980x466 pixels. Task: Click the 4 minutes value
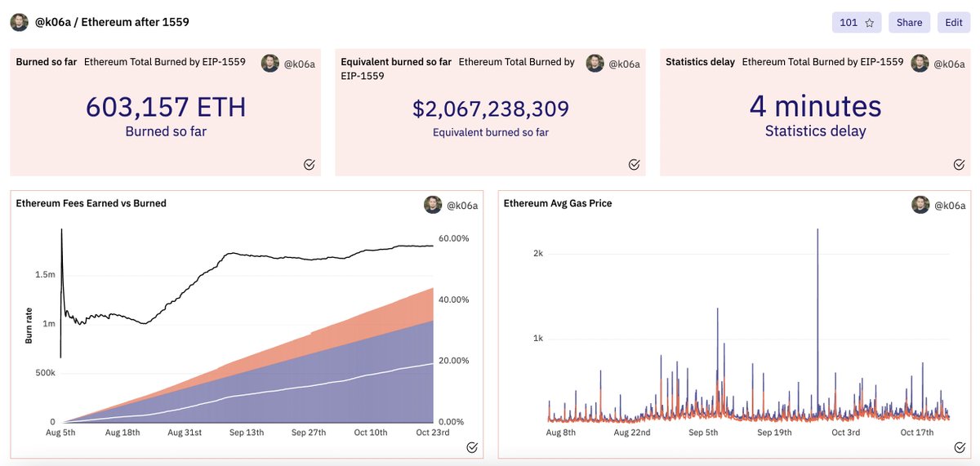click(x=816, y=107)
